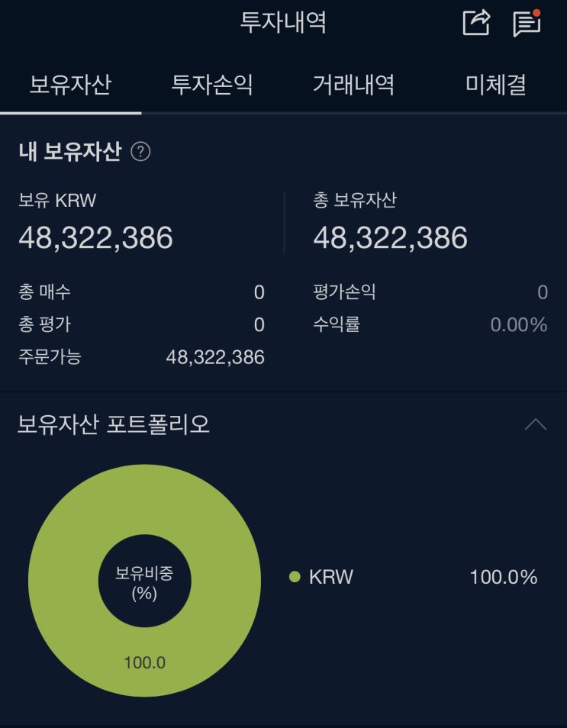Switch to the 보유자산 tab
Image resolution: width=567 pixels, height=728 pixels.
tap(70, 85)
